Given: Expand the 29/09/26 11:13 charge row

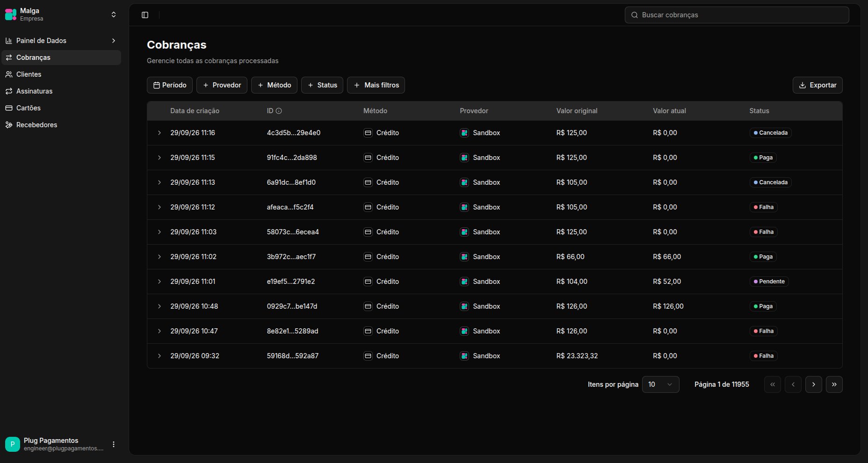Looking at the screenshot, I should click(159, 182).
